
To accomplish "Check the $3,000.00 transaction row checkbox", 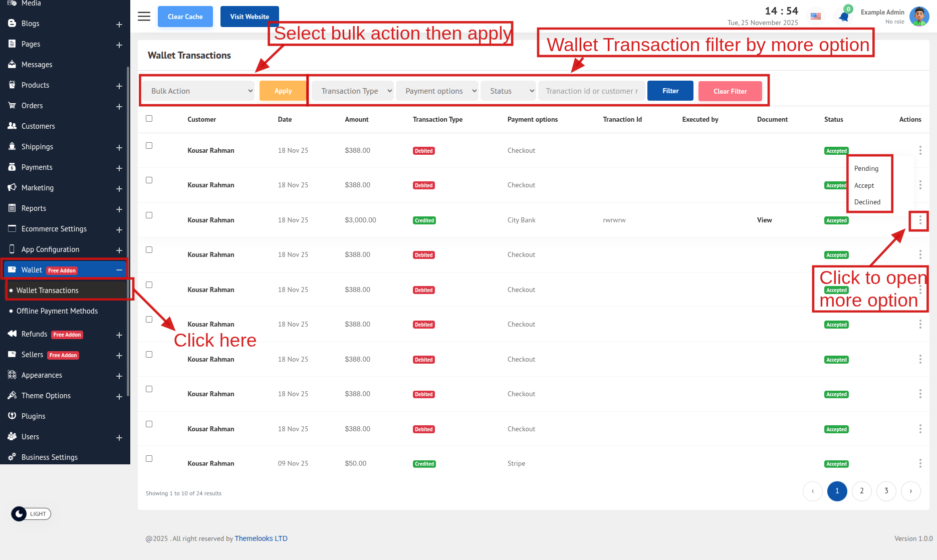I will (149, 215).
